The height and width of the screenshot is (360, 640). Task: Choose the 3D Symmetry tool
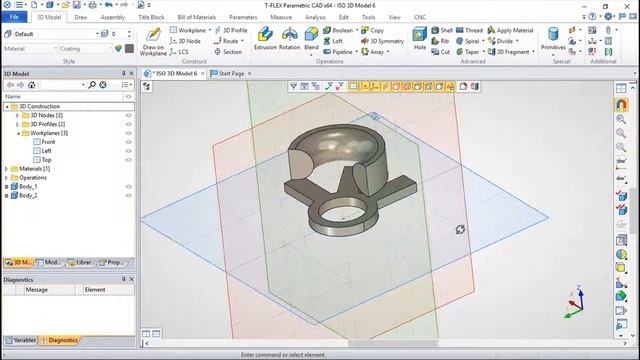point(382,41)
